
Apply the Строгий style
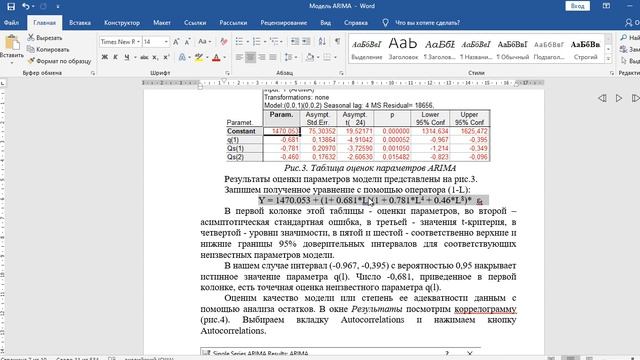tap(585, 48)
